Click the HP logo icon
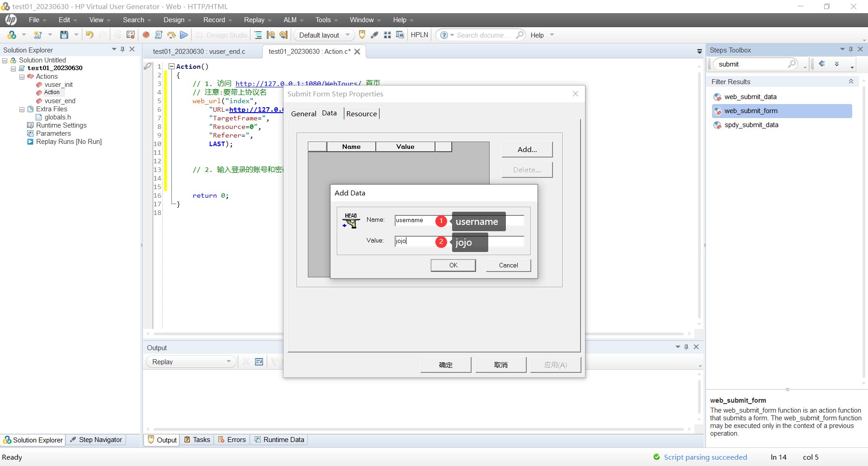 point(11,19)
